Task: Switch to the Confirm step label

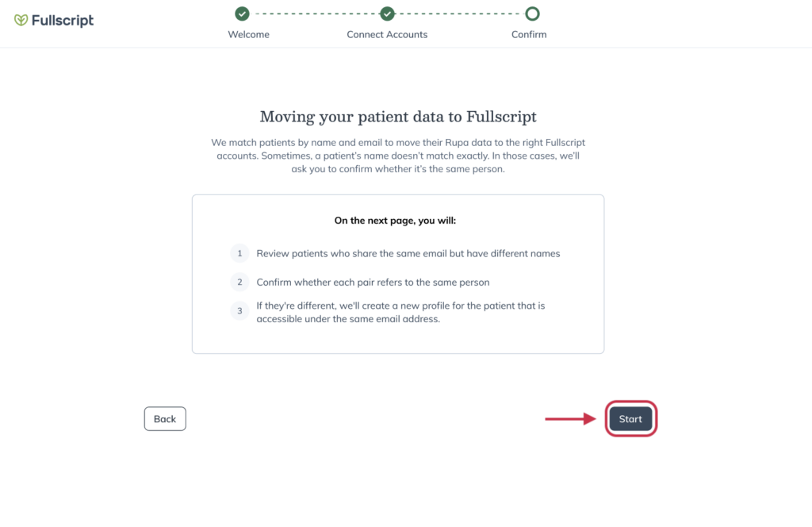Action: click(x=529, y=34)
